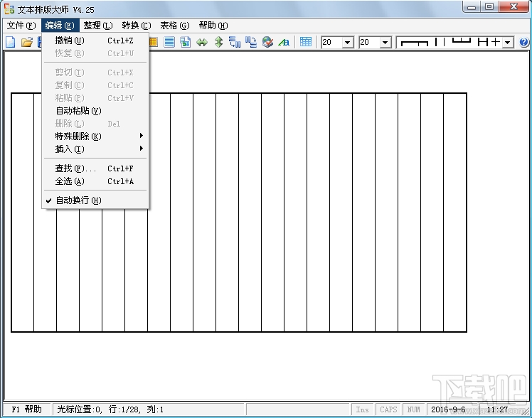532x418 pixels.
Task: Click the green vertical double-arrow icon
Action: click(x=218, y=42)
